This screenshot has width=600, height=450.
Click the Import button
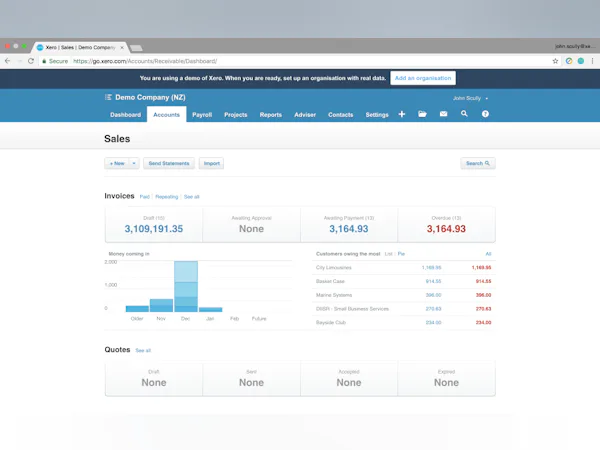pyautogui.click(x=212, y=163)
